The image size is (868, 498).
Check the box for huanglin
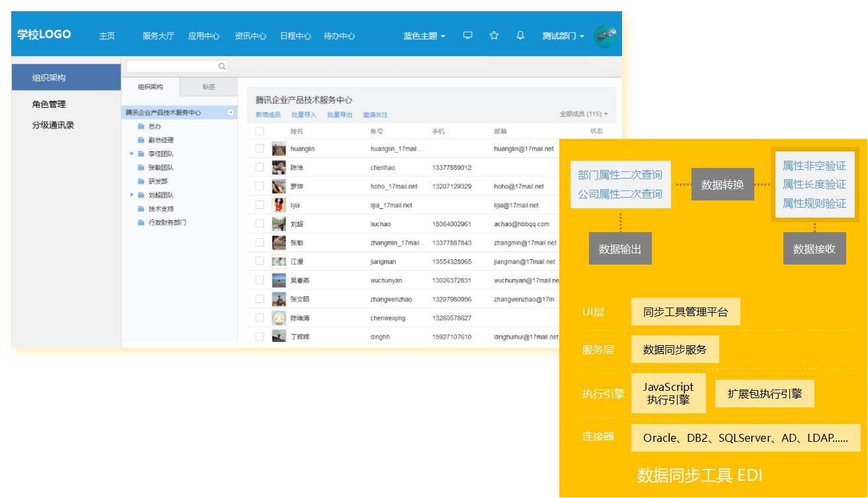point(260,149)
